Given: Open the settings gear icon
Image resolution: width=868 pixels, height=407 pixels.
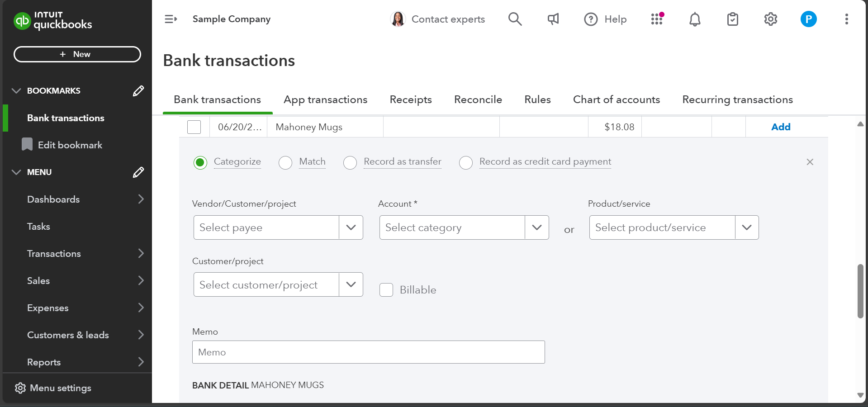Looking at the screenshot, I should click(x=770, y=19).
